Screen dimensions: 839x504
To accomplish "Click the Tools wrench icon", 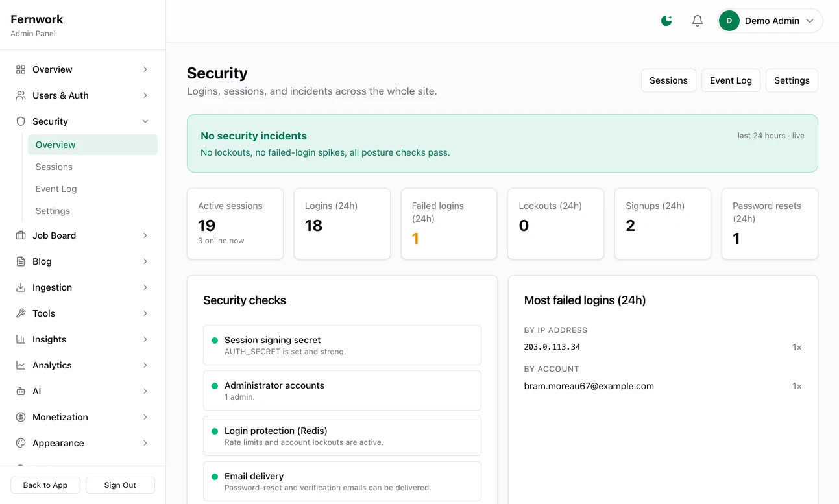I will click(x=21, y=313).
